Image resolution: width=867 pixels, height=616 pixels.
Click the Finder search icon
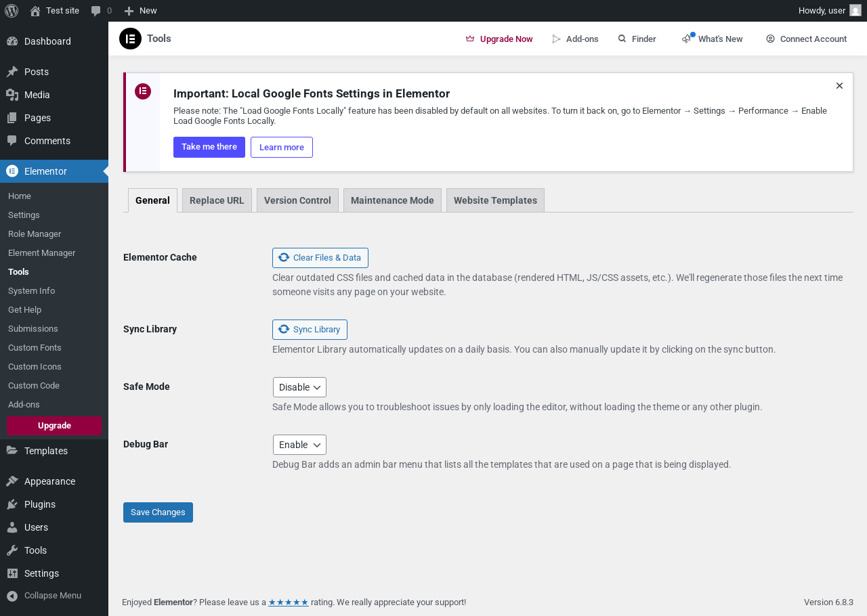[622, 39]
